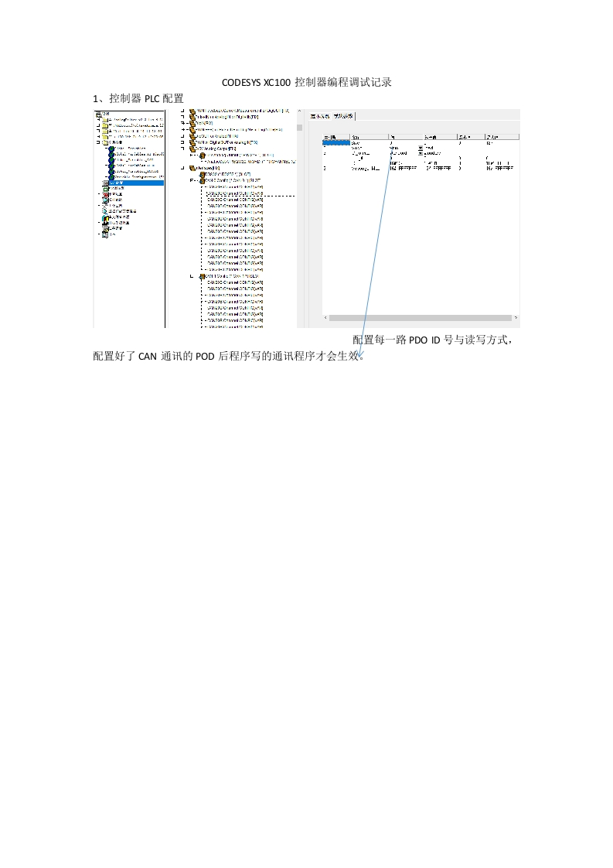The width and height of the screenshot is (613, 868).
Task: Select the CAN 0 Config tree row
Action: pyautogui.click(x=230, y=180)
